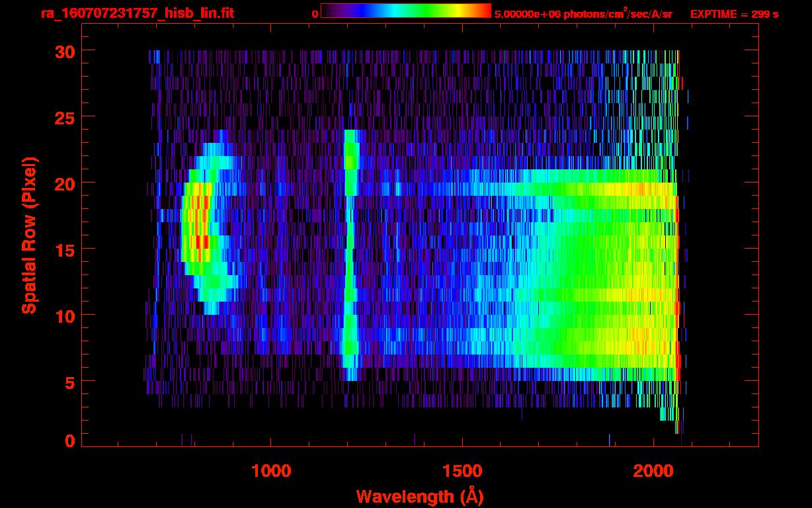
Task: Click the filename ra_160707231757_hisb_lin.fit title
Action: point(137,13)
